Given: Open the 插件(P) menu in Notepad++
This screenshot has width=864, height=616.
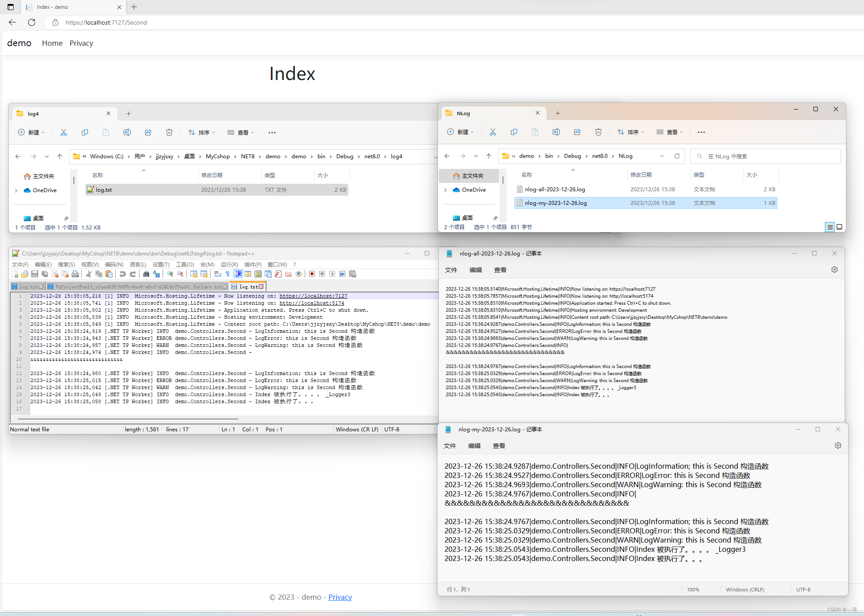Looking at the screenshot, I should (253, 264).
